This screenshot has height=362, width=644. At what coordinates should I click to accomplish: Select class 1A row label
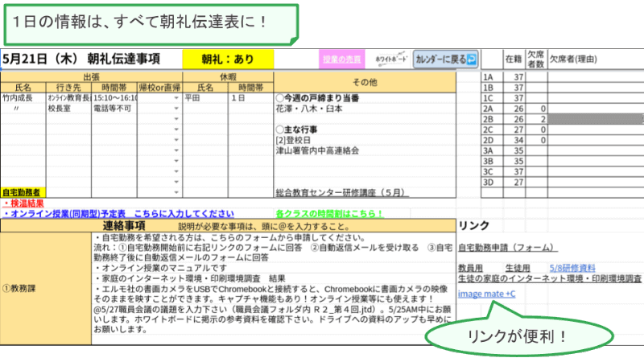click(x=492, y=77)
